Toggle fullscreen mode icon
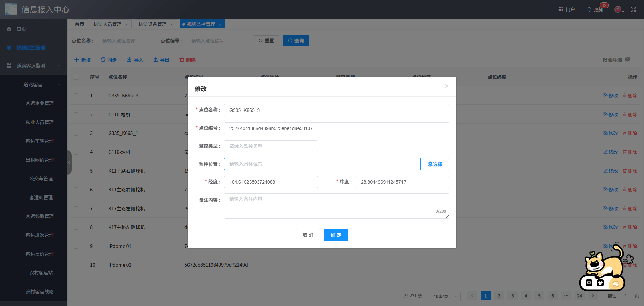This screenshot has height=306, width=644. click(633, 9)
